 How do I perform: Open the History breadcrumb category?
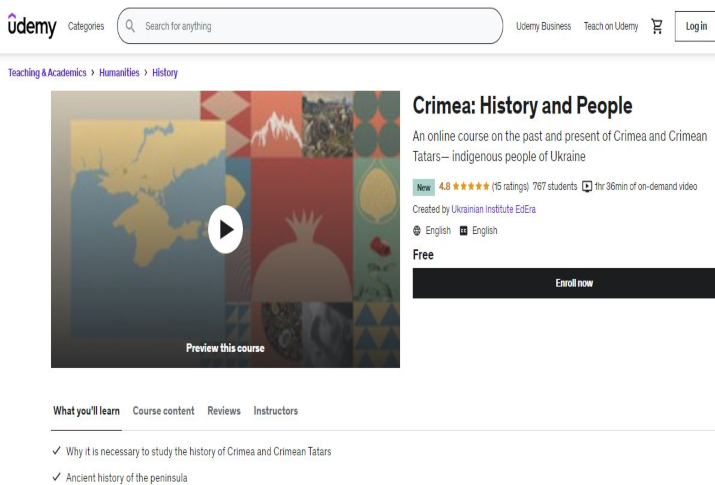pyautogui.click(x=165, y=73)
